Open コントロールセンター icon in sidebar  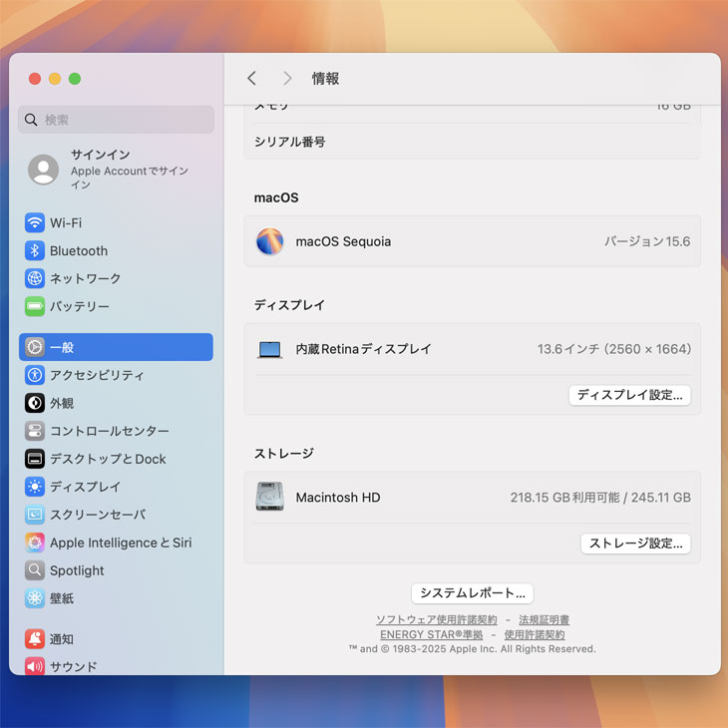tap(35, 431)
